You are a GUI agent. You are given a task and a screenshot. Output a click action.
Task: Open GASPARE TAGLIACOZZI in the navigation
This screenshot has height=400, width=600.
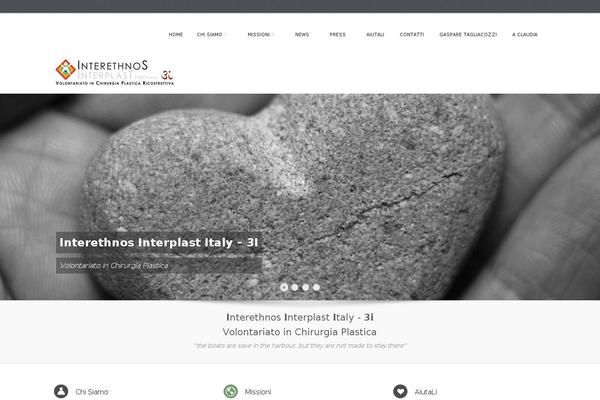[x=468, y=34]
